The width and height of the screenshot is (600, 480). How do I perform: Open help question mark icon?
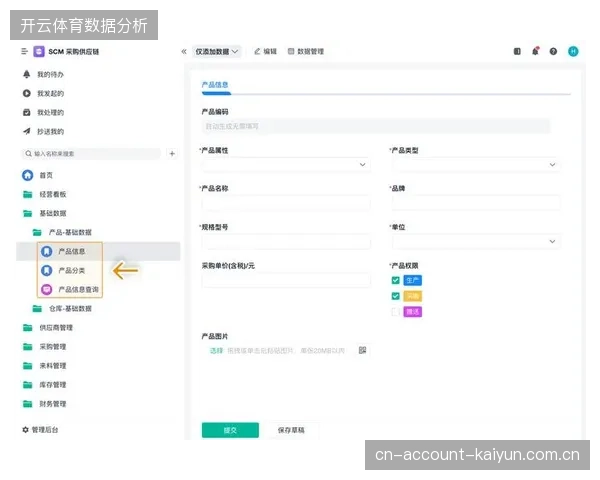553,51
